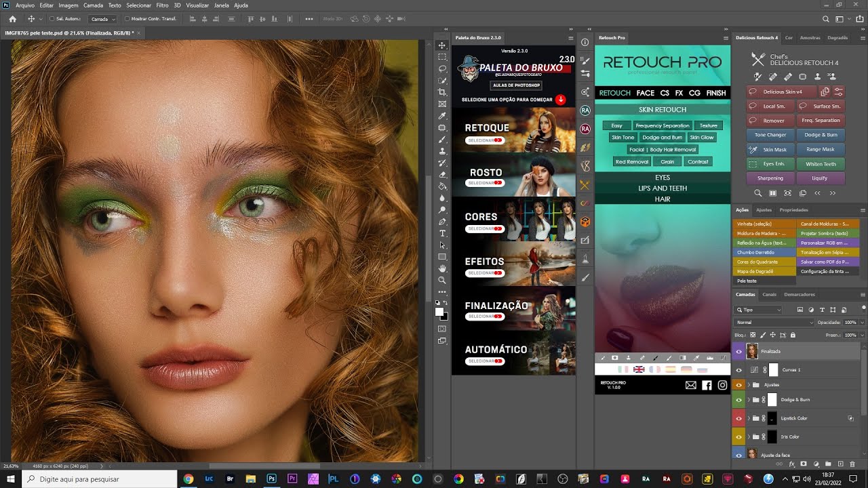
Task: Click the Frequency Separation button in Retouch Pro
Action: 663,125
